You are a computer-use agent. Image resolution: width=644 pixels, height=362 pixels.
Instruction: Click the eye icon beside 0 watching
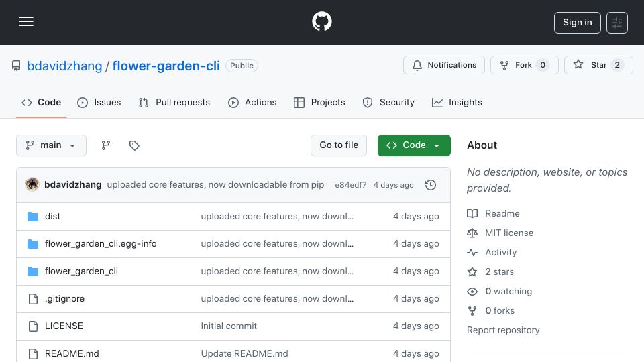tap(472, 292)
